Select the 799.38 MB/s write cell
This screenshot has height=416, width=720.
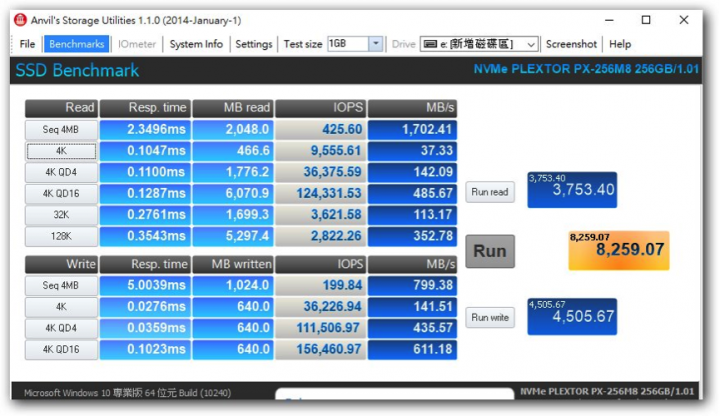412,285
